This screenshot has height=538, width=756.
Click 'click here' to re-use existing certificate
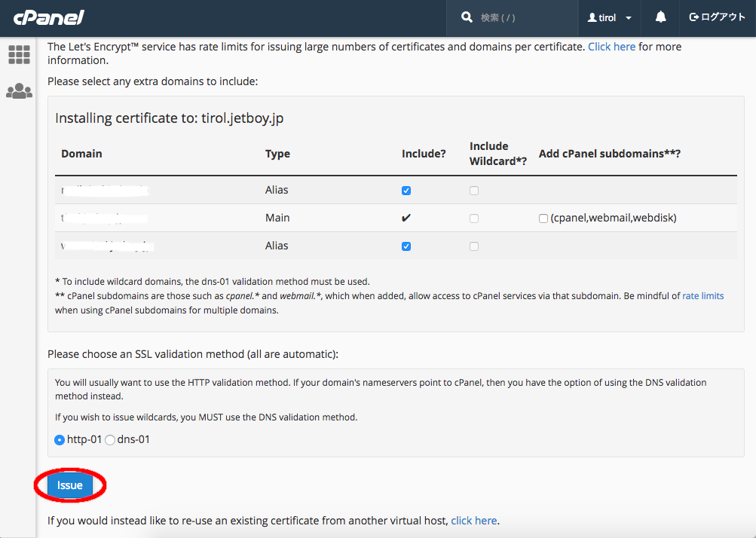[474, 521]
